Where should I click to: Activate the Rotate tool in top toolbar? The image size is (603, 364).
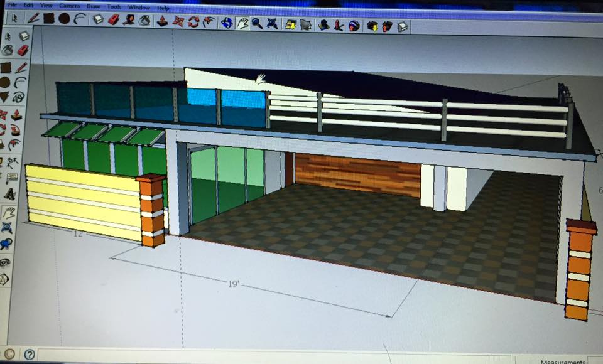(193, 22)
